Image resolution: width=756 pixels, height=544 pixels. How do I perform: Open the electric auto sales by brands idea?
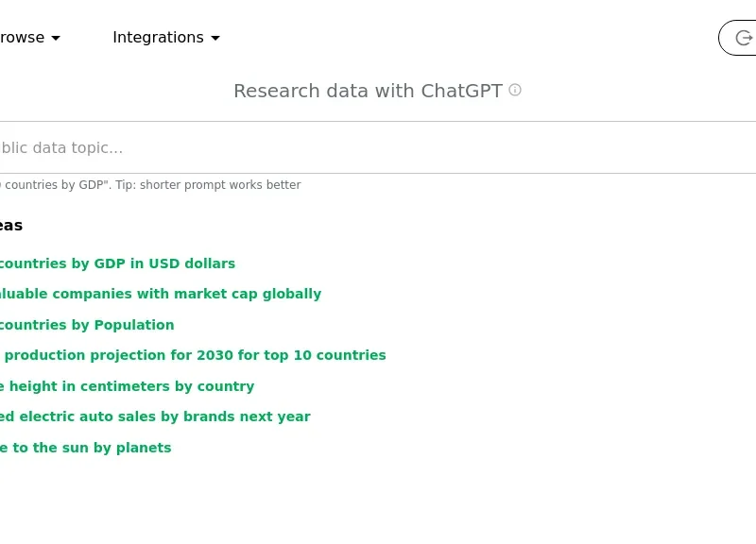pyautogui.click(x=154, y=416)
